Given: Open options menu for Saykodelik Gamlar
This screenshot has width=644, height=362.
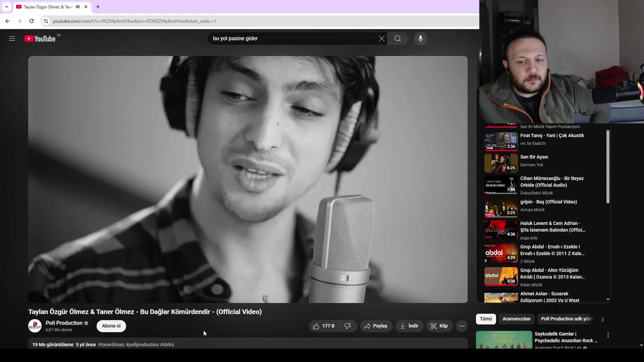Looking at the screenshot, I should tap(608, 335).
